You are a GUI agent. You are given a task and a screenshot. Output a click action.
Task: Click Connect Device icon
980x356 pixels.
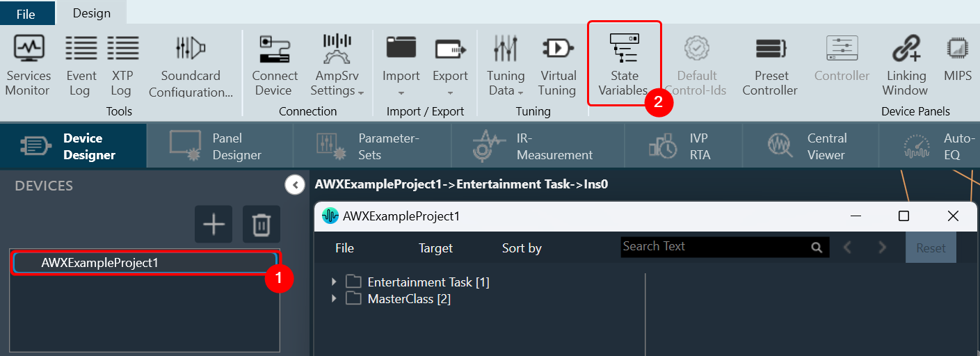click(x=275, y=66)
